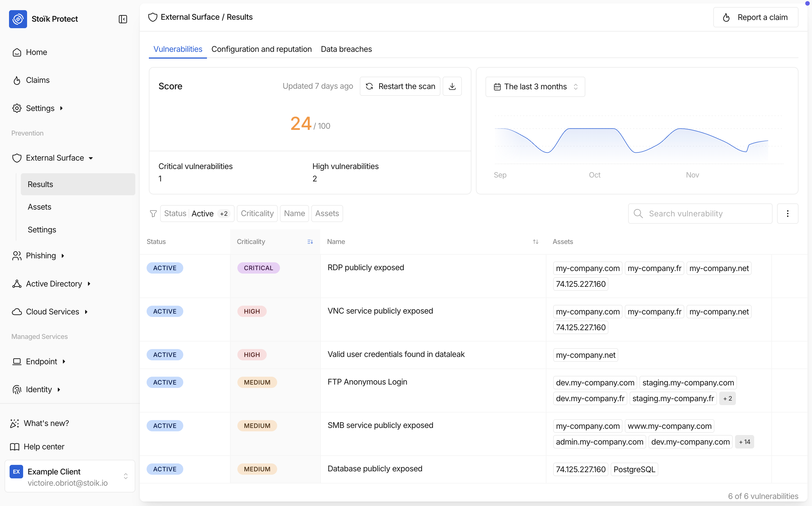Toggle the Assets filter chip
The width and height of the screenshot is (812, 506).
[x=327, y=214]
